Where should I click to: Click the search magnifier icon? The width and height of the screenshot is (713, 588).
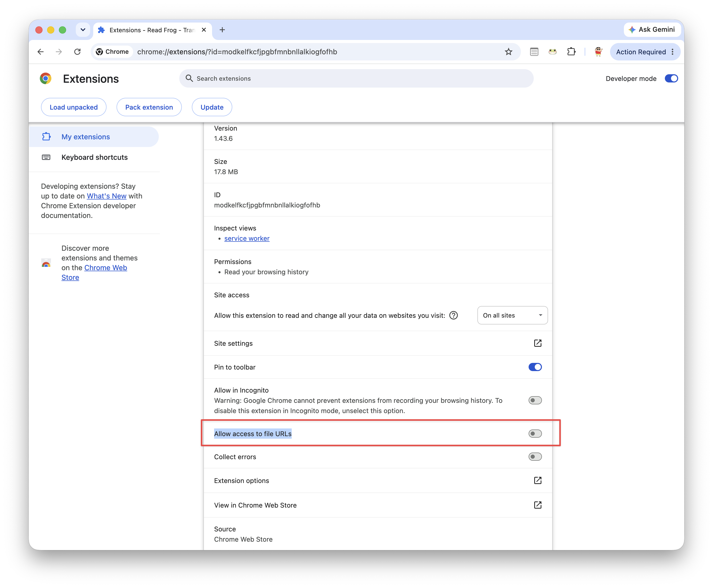[189, 78]
